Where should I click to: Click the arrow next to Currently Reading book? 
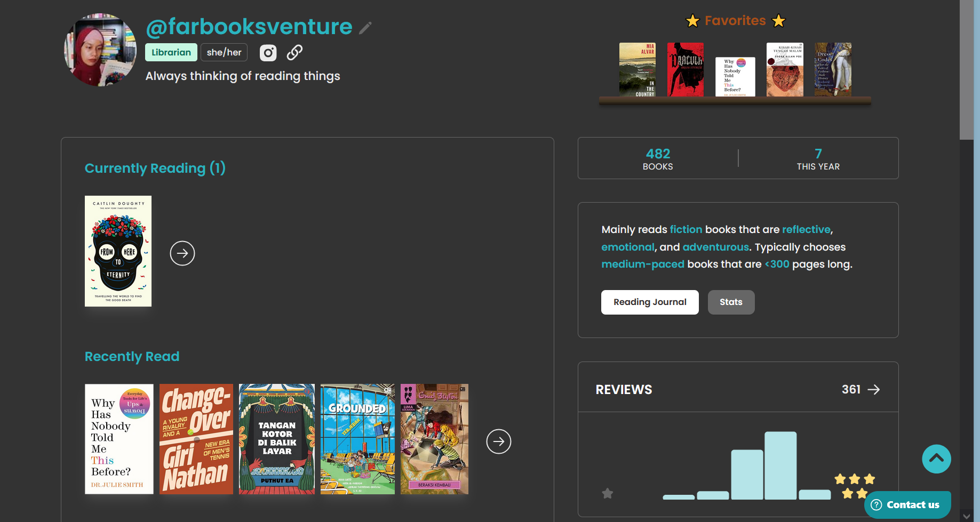coord(182,253)
